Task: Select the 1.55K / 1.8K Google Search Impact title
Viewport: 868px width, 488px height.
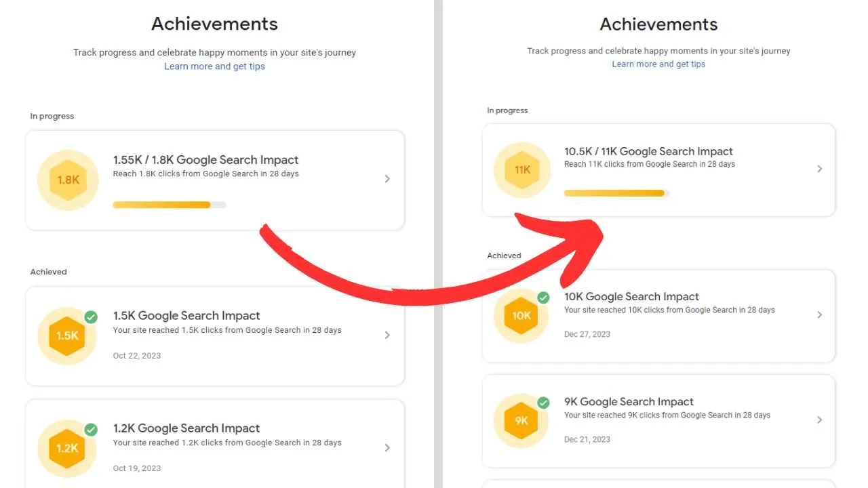Action: coord(205,160)
